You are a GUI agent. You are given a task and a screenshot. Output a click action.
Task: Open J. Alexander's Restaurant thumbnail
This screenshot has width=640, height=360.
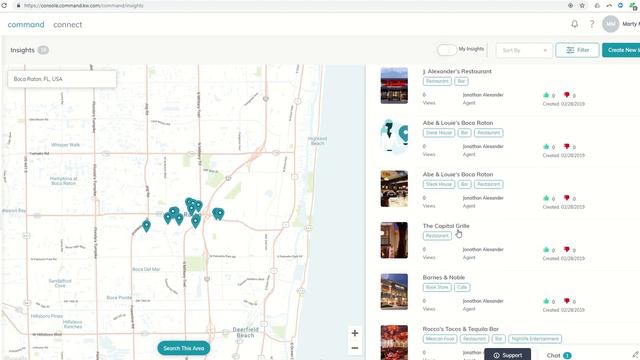click(x=394, y=86)
